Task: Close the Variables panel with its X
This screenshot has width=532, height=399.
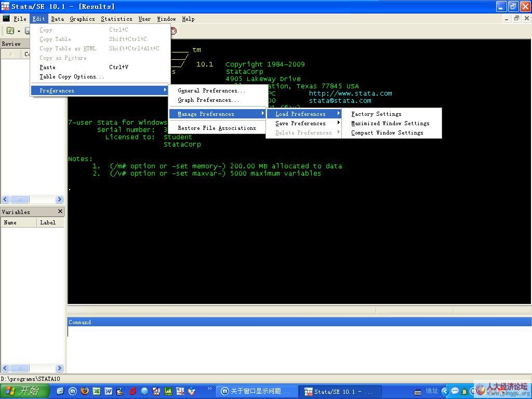Action: 60,211
